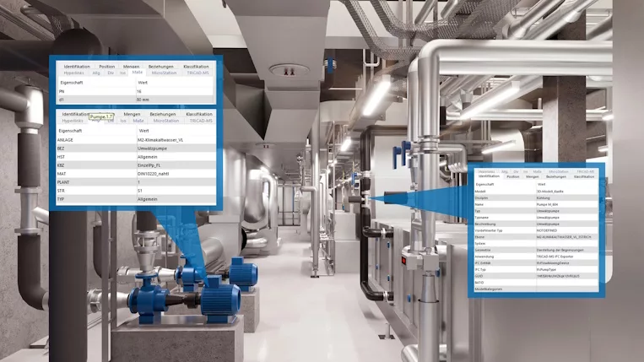Click value EinzelPp_FL

click(149, 165)
